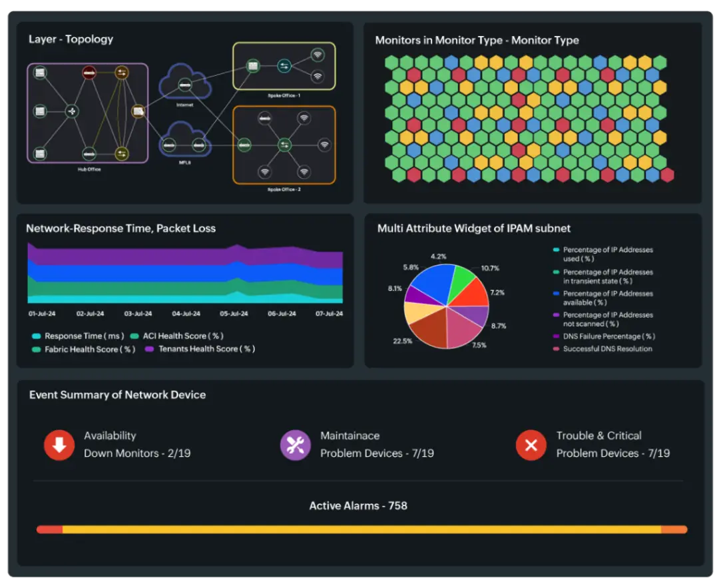Click the Hub Office group label
This screenshot has width=721, height=588.
(x=89, y=169)
